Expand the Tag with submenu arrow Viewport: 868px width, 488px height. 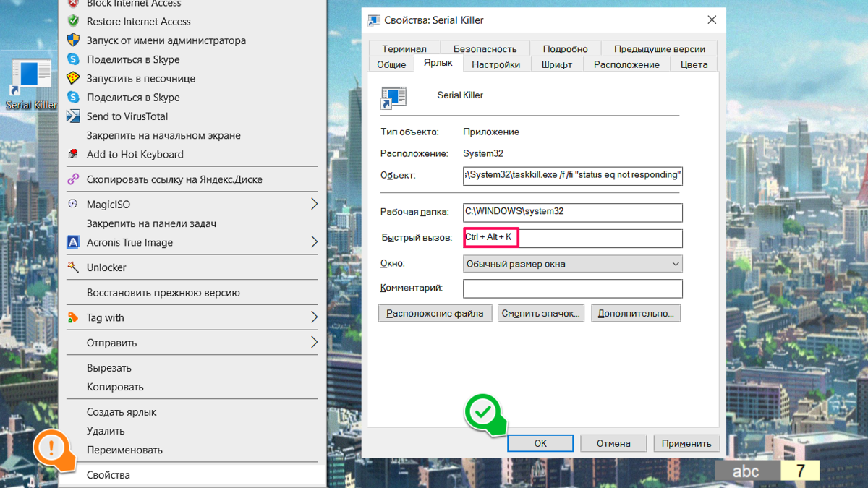314,317
